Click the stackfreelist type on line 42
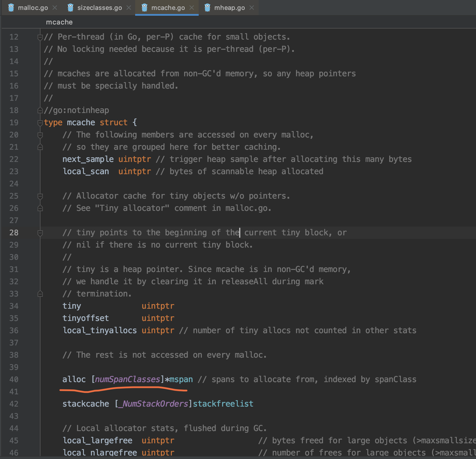476x459 pixels. point(223,404)
